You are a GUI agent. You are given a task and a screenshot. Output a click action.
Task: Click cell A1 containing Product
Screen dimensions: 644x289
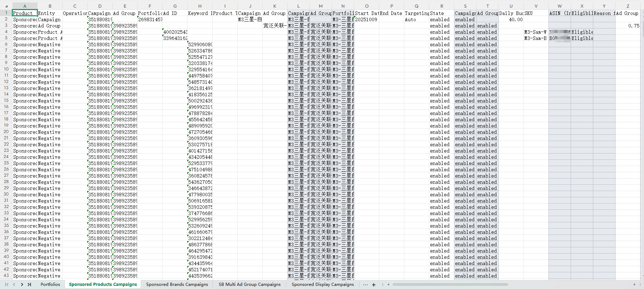pyautogui.click(x=25, y=13)
